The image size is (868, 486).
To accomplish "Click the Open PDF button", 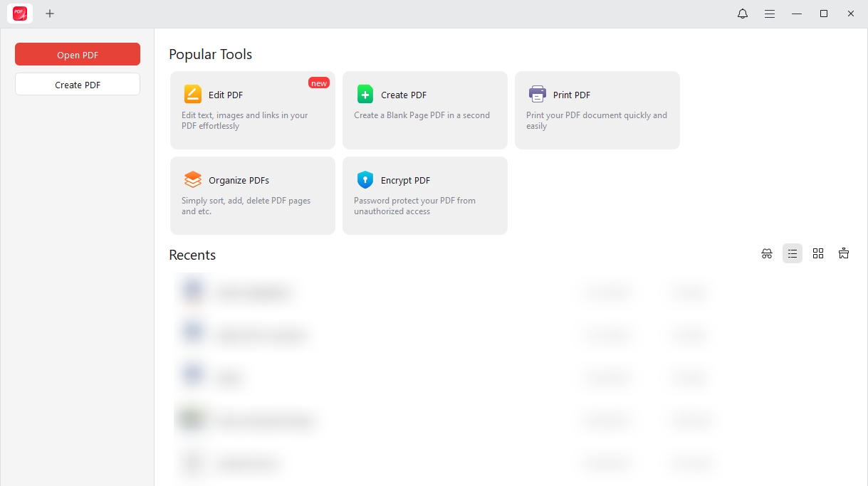I will [x=77, y=54].
